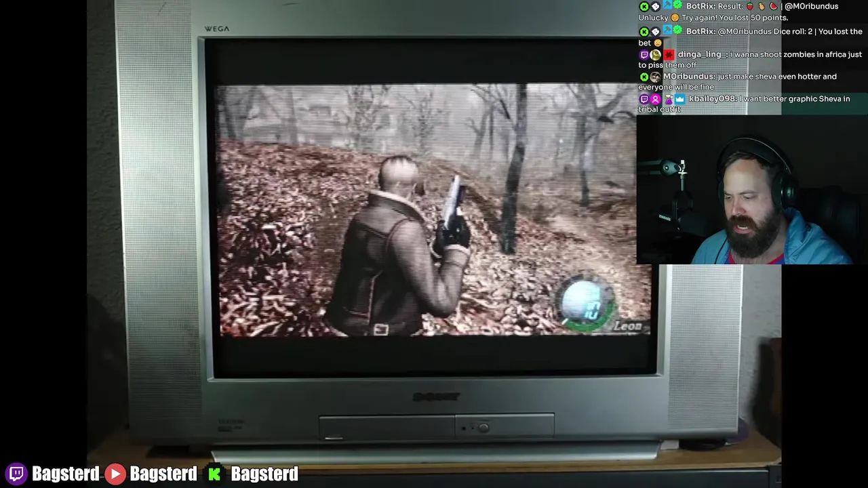Image resolution: width=868 pixels, height=488 pixels.
Task: Click dinga_ling_'s round avatar icon
Action: coord(656,55)
